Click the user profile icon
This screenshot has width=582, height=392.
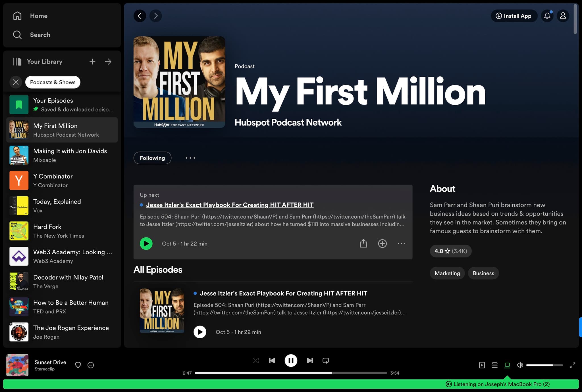pos(563,16)
